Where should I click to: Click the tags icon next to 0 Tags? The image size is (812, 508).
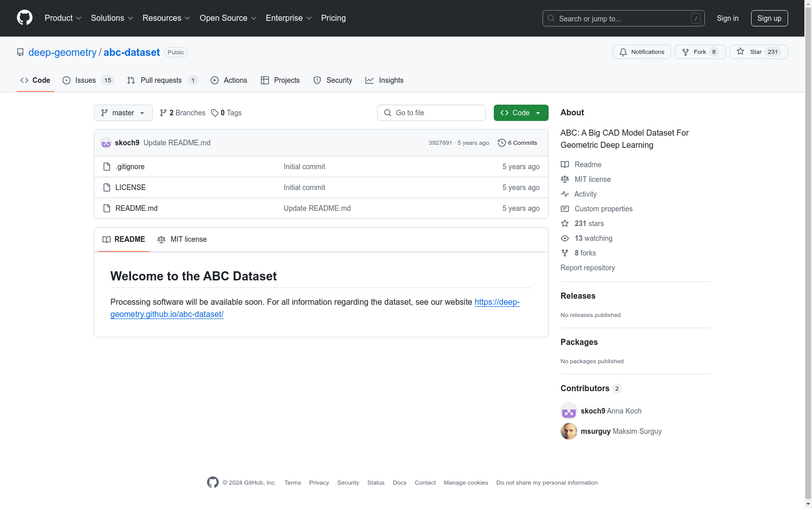tap(215, 113)
